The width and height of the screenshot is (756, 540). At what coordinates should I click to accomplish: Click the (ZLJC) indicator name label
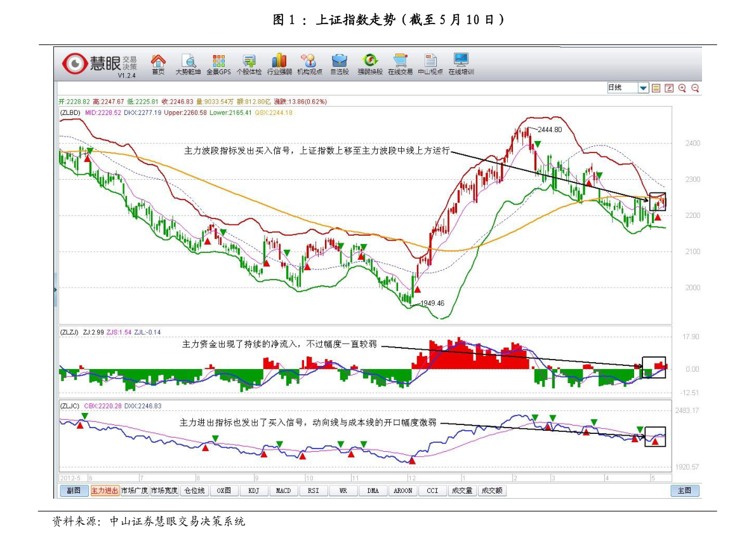pos(69,407)
